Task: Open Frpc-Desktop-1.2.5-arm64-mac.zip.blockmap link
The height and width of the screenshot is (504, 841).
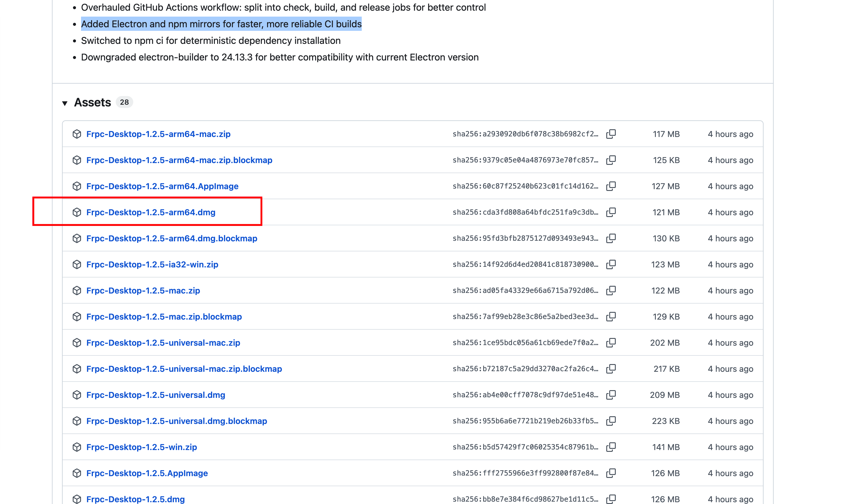Action: coord(179,160)
